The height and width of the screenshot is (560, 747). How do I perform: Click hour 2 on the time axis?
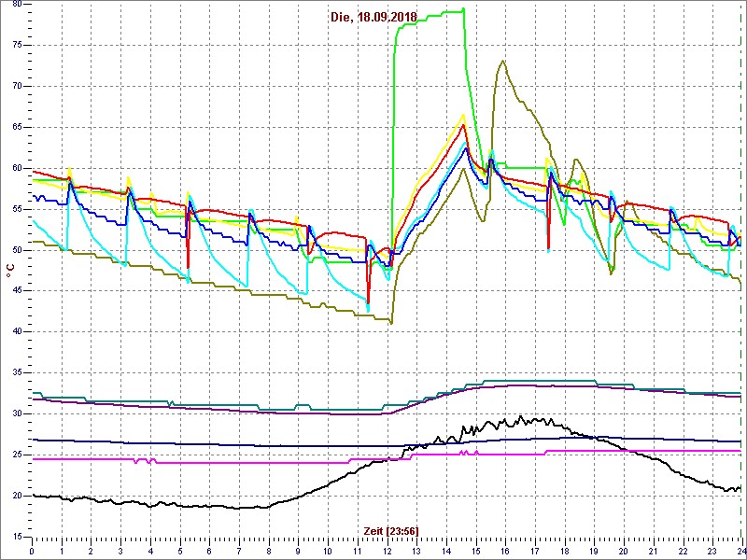pyautogui.click(x=91, y=552)
